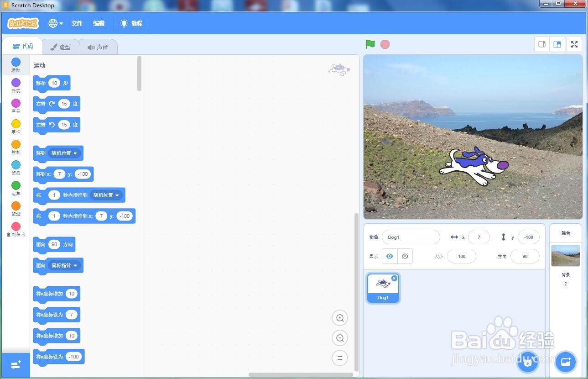Select the Dog1 sprite thumbnail

click(383, 288)
